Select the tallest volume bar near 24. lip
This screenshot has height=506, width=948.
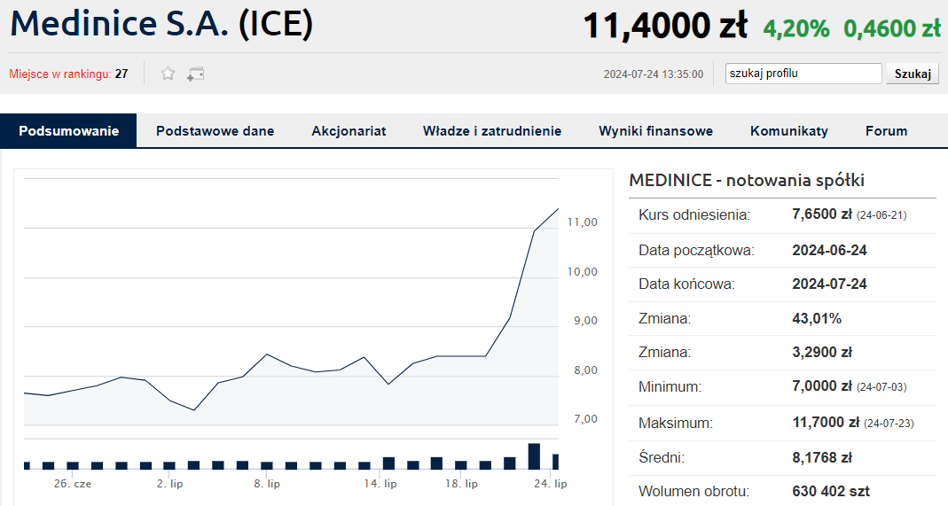pyautogui.click(x=534, y=456)
